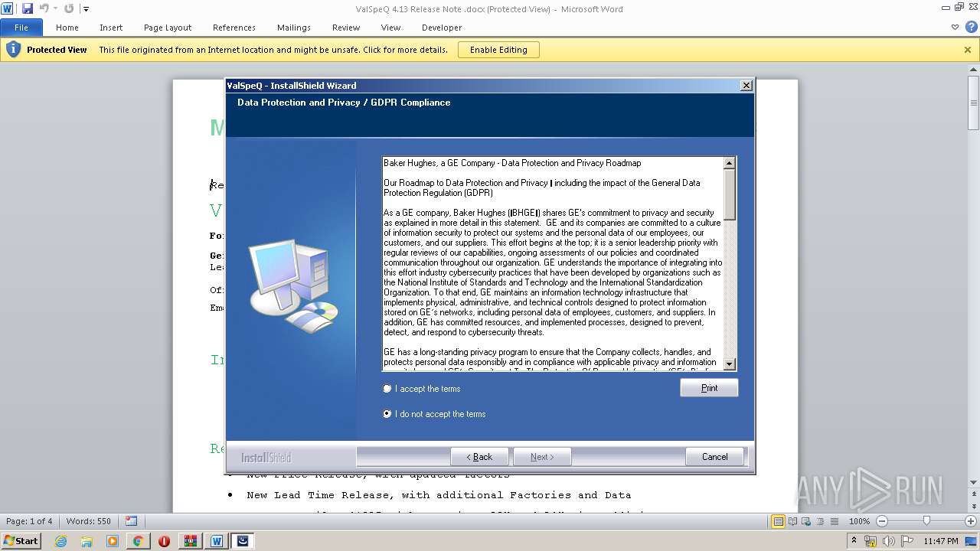Viewport: 980px width, 551px height.
Task: Open the Windows Start menu
Action: click(21, 540)
